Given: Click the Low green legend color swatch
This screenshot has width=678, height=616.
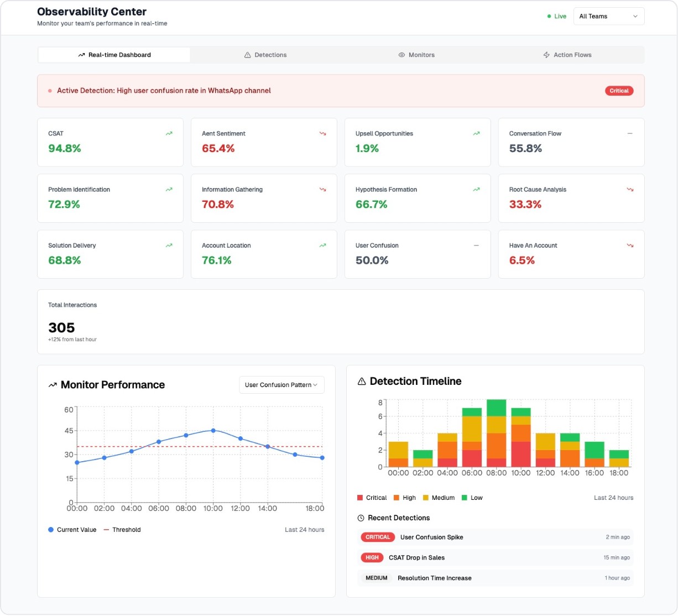Looking at the screenshot, I should [x=465, y=498].
